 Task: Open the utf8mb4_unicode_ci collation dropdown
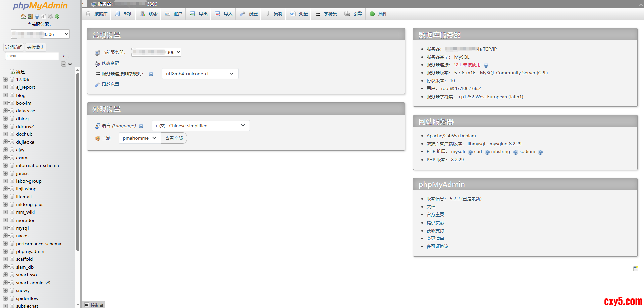[x=200, y=74]
